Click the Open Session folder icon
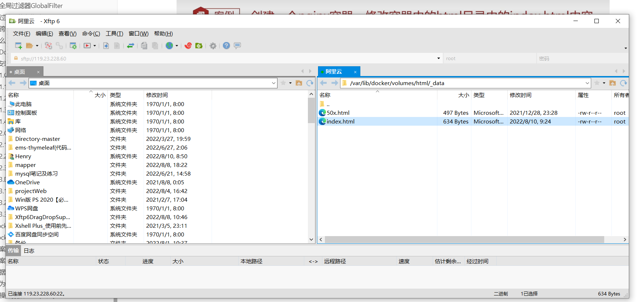Viewport: 644px width, 302px height. 29,46
